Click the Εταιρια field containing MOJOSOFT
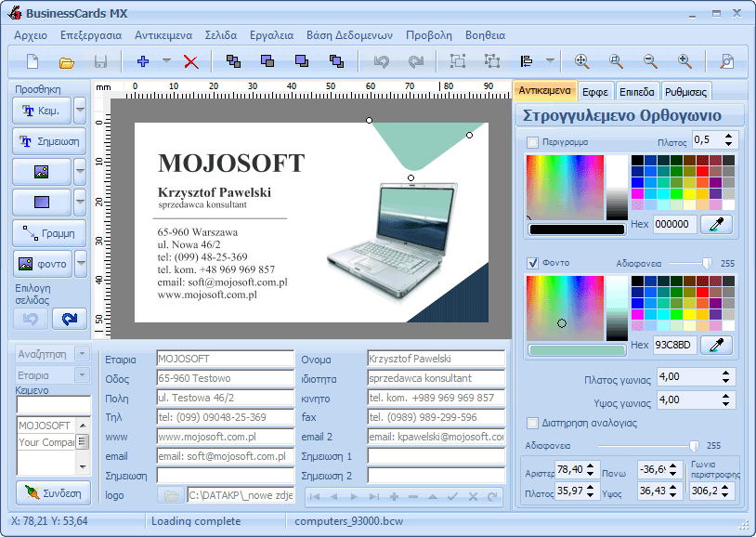 pos(225,359)
